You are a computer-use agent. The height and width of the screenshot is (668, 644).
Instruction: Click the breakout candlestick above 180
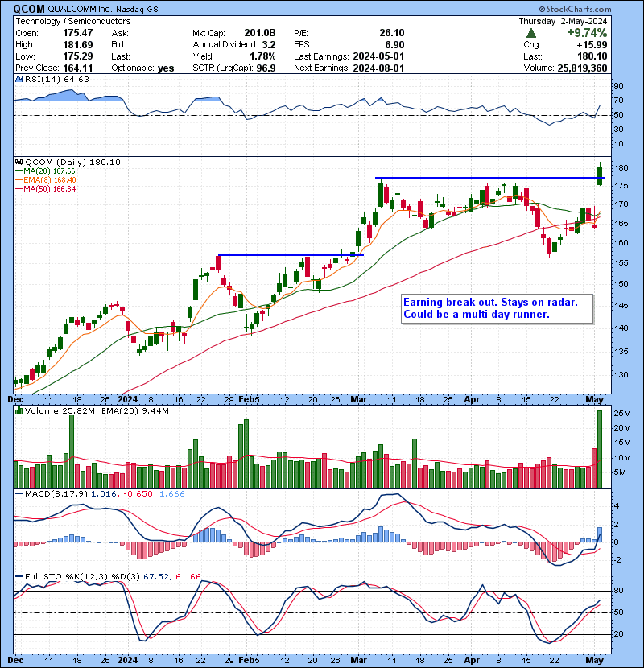(x=600, y=174)
